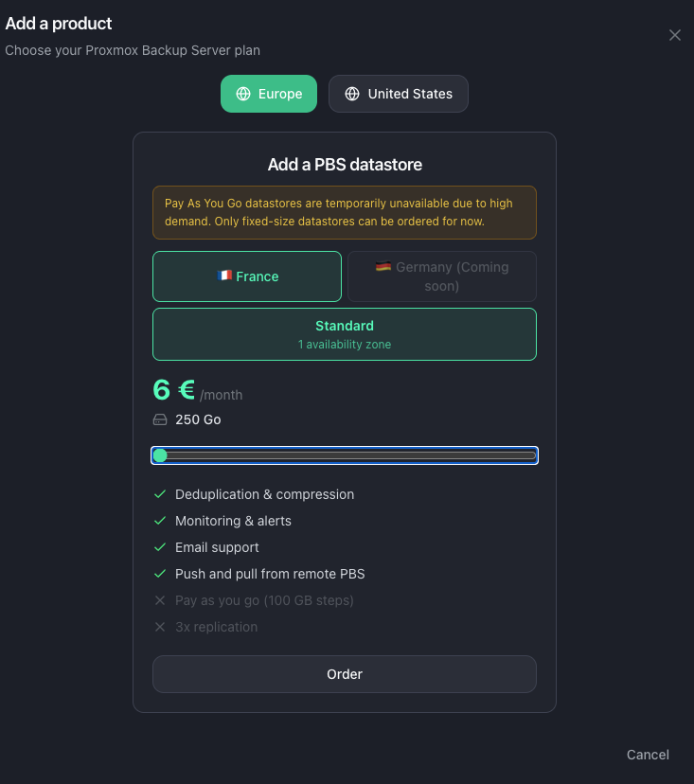Select Germany (Coming soon) location

[x=442, y=276]
